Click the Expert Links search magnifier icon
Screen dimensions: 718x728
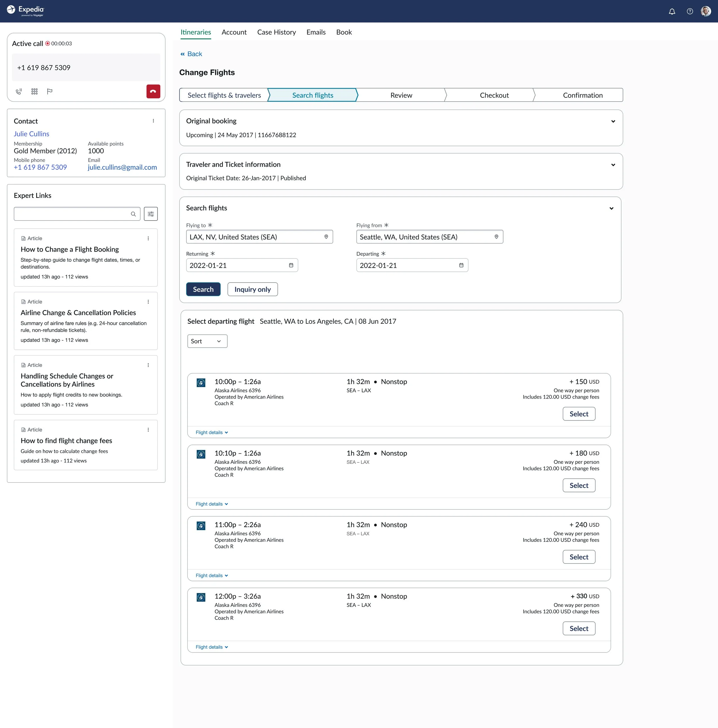pos(133,214)
